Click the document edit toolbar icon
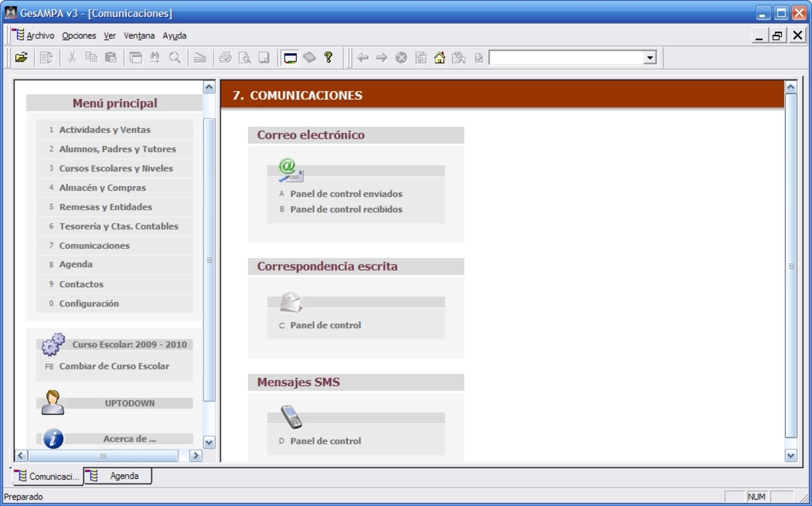Image resolution: width=812 pixels, height=506 pixels. pyautogui.click(x=46, y=58)
